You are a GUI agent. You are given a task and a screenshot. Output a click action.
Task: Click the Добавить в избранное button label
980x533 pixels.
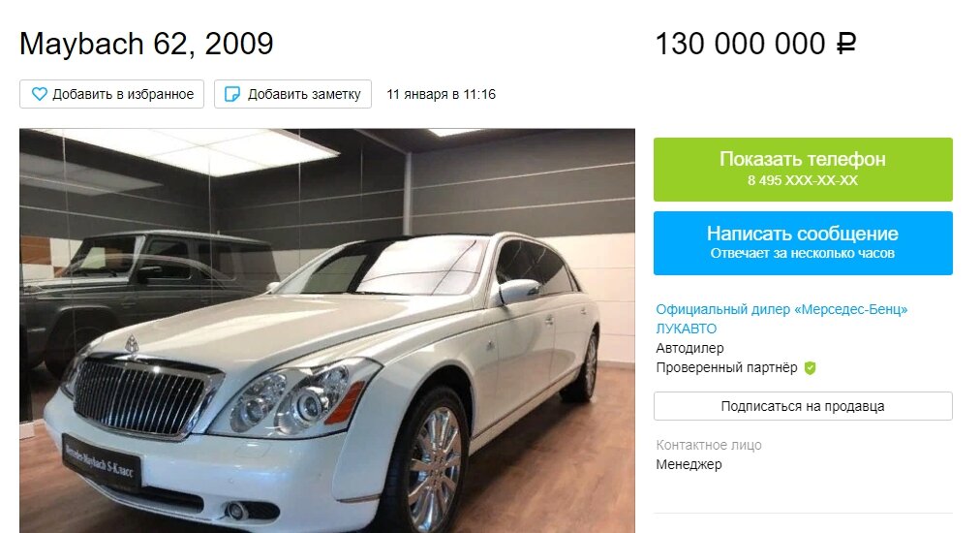pyautogui.click(x=123, y=94)
